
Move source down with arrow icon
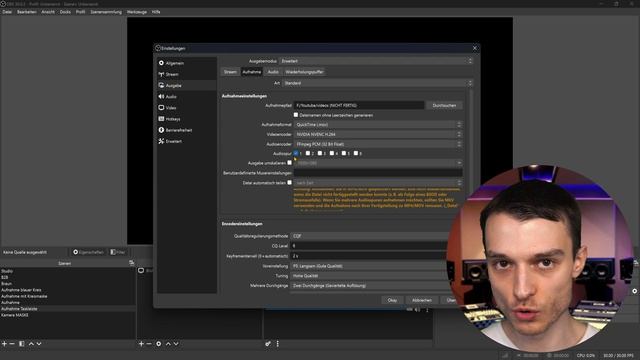click(176, 344)
